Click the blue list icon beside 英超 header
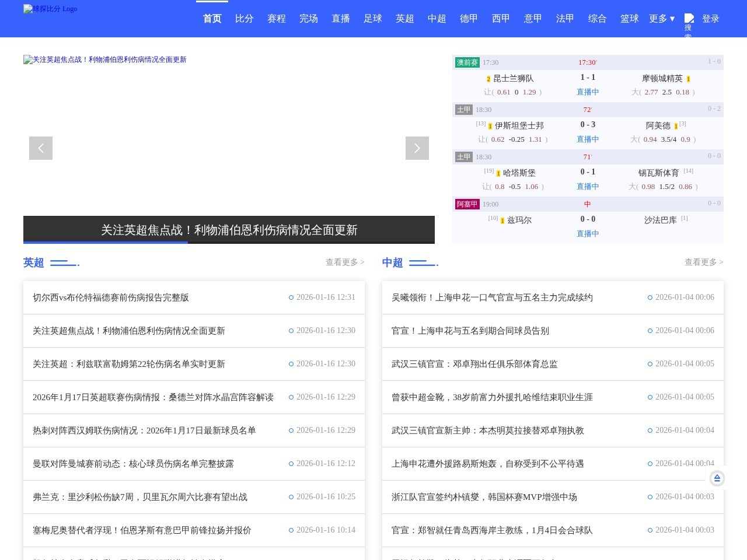The width and height of the screenshot is (747, 560). pos(64,262)
